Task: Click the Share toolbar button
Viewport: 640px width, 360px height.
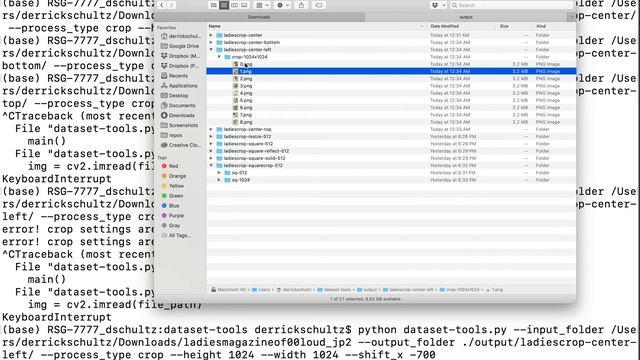Action: click(301, 5)
